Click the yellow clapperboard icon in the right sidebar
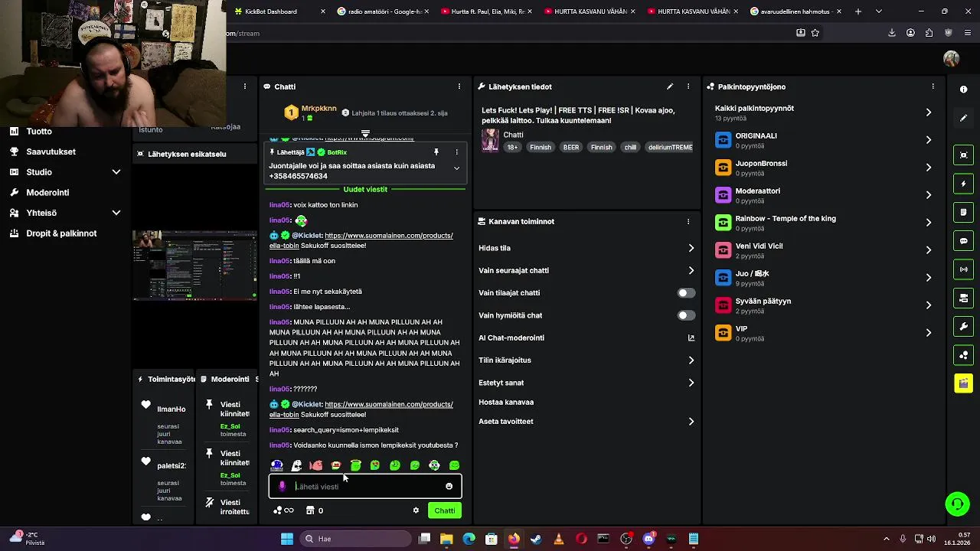980x551 pixels. click(964, 383)
